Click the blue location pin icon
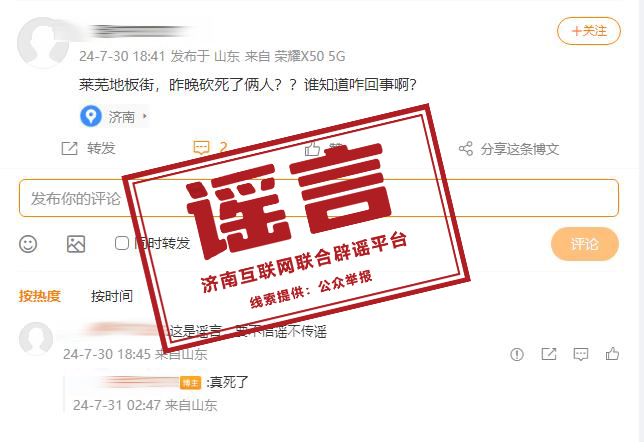Screen dimensions: 644x442 [91, 116]
